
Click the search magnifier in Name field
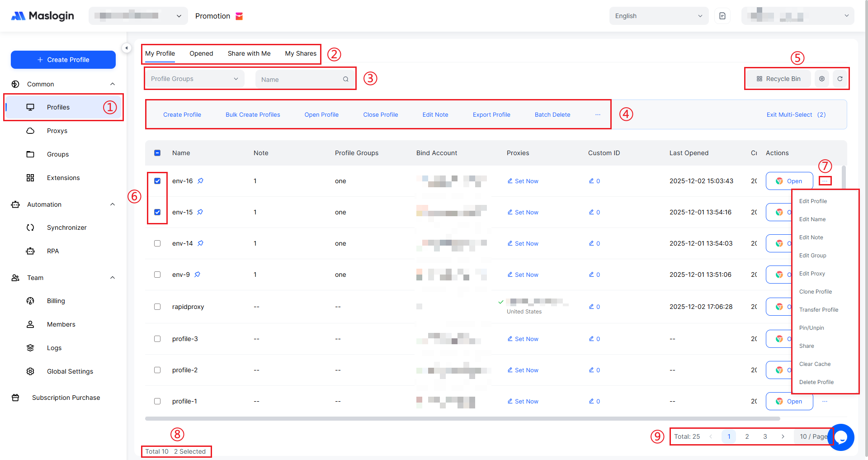345,79
